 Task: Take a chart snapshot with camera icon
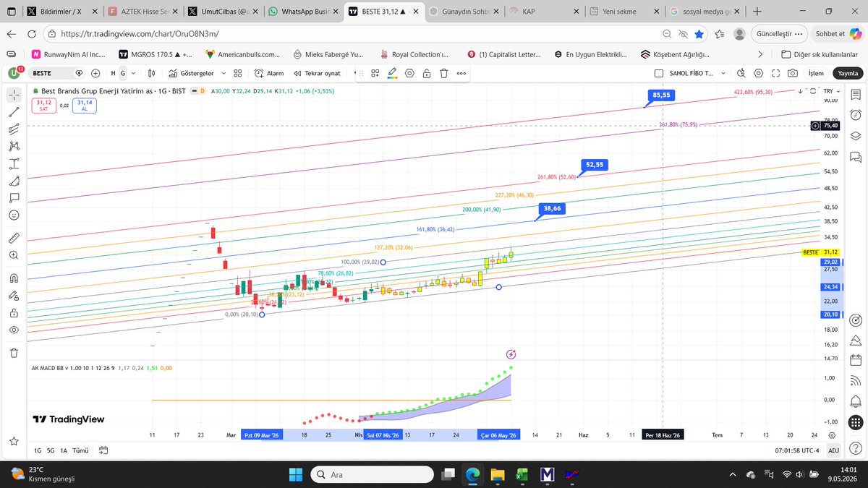(793, 73)
